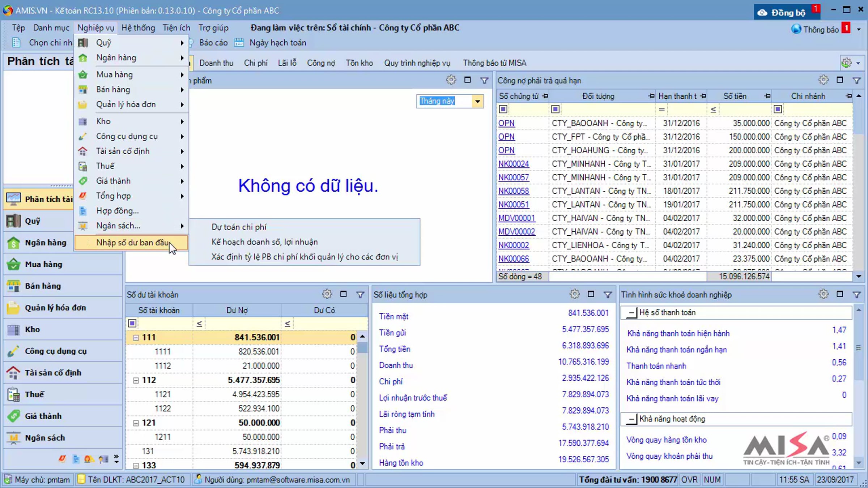Click the Báo cáo toolbar button
Screen dimensions: 868x488
[x=213, y=43]
